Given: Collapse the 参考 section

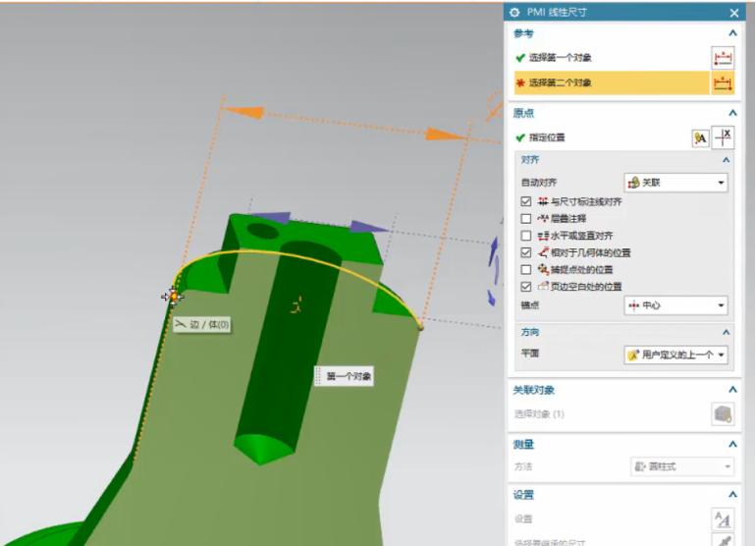Looking at the screenshot, I should coord(731,33).
